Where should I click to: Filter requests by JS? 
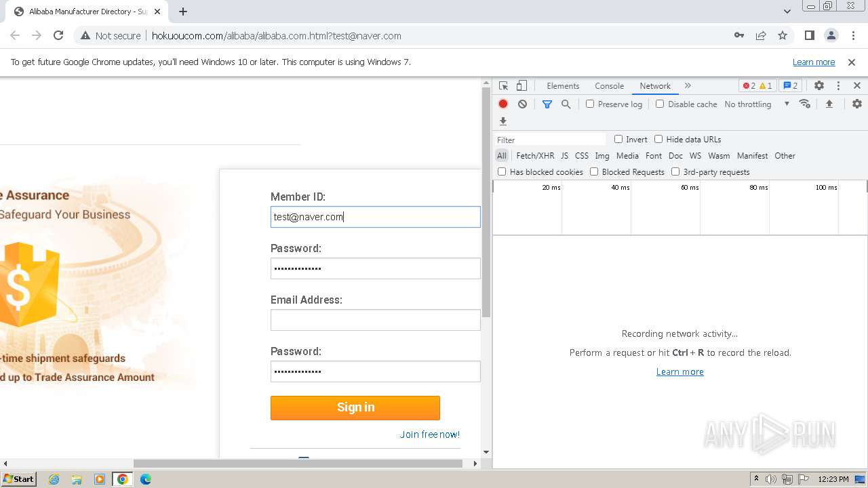(x=564, y=155)
